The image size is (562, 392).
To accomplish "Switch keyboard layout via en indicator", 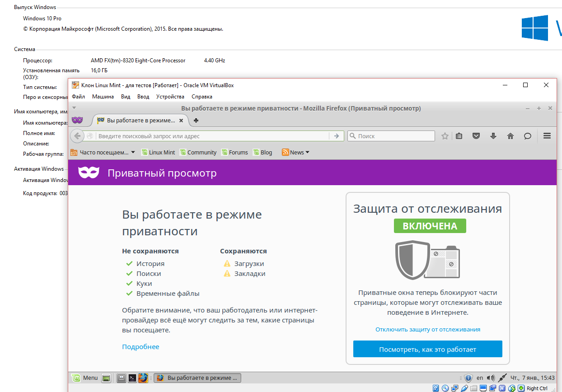I will pyautogui.click(x=480, y=378).
